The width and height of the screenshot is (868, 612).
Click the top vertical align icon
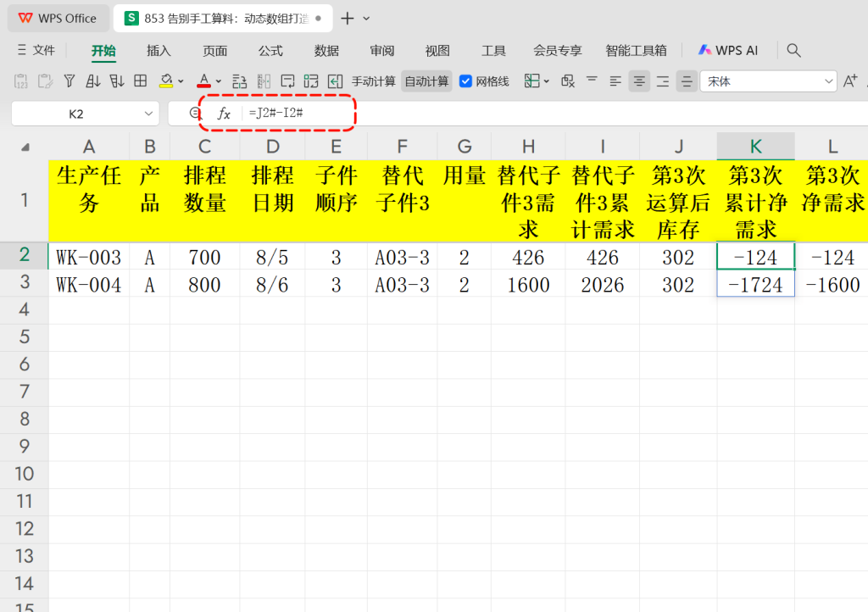592,81
